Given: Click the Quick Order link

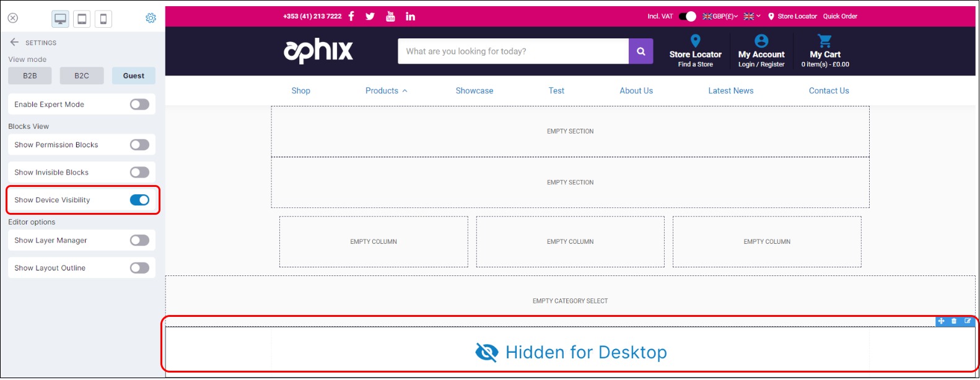Looking at the screenshot, I should coord(840,16).
